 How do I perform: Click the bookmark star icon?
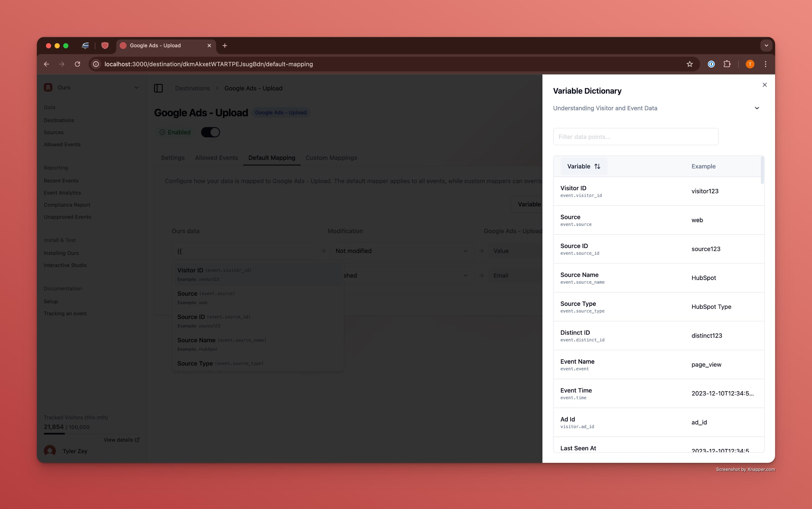pyautogui.click(x=690, y=64)
